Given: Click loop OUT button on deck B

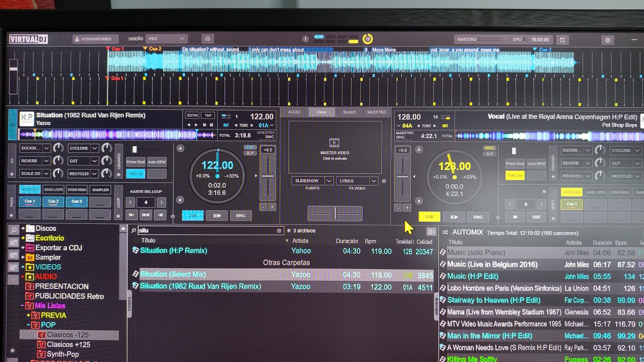Looking at the screenshot, I should (536, 217).
